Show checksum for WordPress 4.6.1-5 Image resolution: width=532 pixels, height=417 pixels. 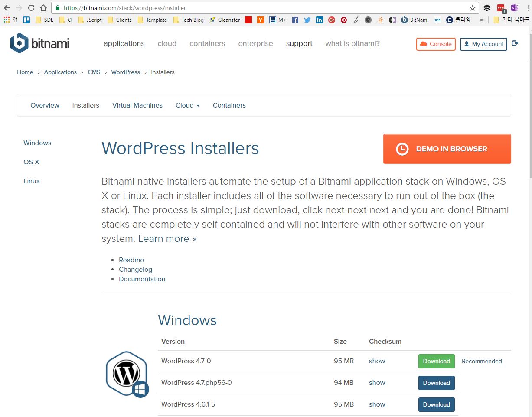[x=377, y=404]
